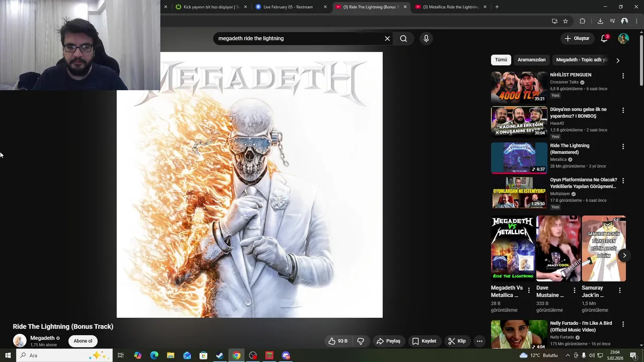This screenshot has height=362, width=644.
Task: Open options for Dünya'nın sonu gelse video
Action: (x=623, y=110)
